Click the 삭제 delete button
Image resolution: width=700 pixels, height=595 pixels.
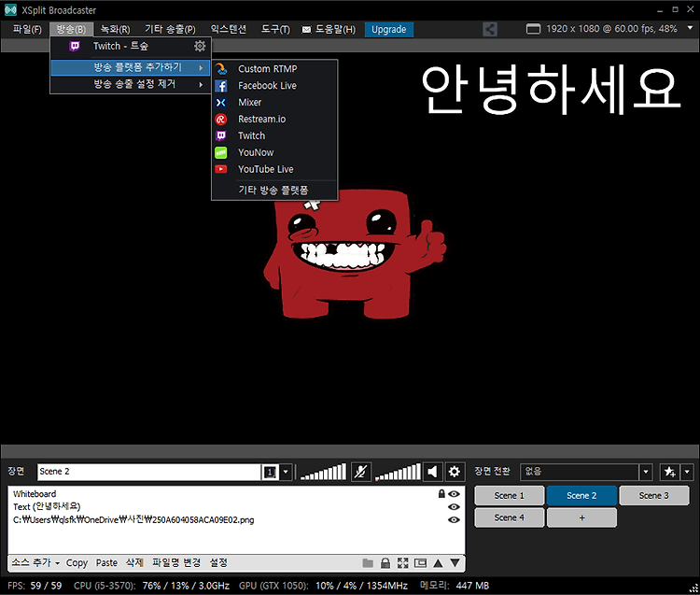pos(134,563)
